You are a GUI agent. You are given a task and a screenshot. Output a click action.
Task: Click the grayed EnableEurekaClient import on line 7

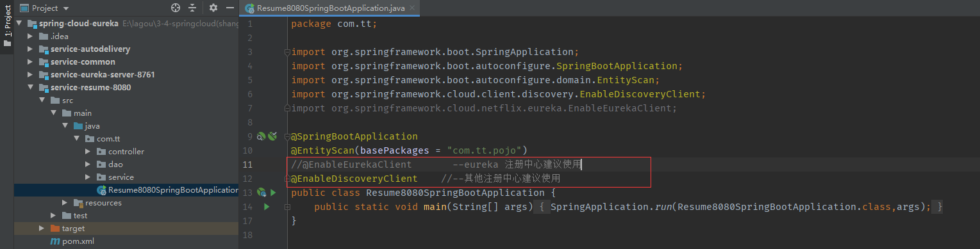484,108
